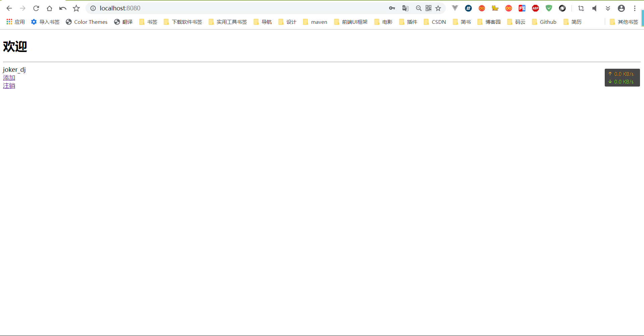This screenshot has width=644, height=336.
Task: Expand the 前端UI框架 bookmark folder
Action: [351, 22]
